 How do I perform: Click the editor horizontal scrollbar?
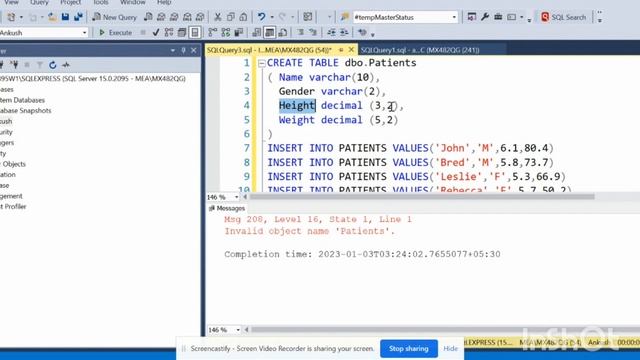[x=422, y=197]
